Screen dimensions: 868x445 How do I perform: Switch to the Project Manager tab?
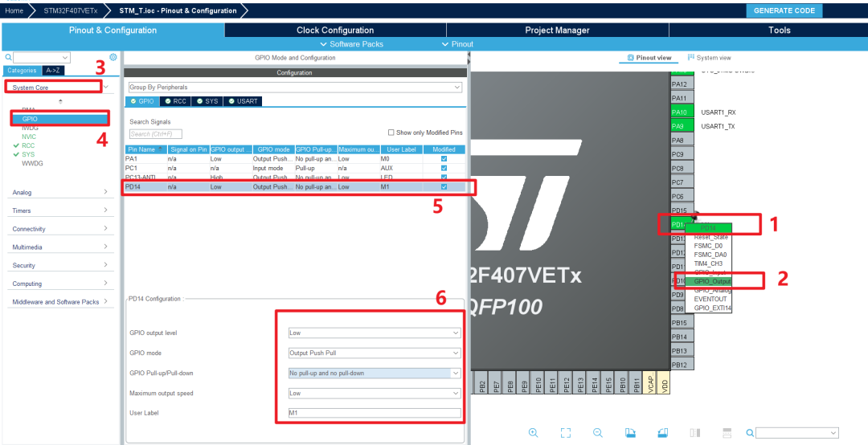[558, 30]
